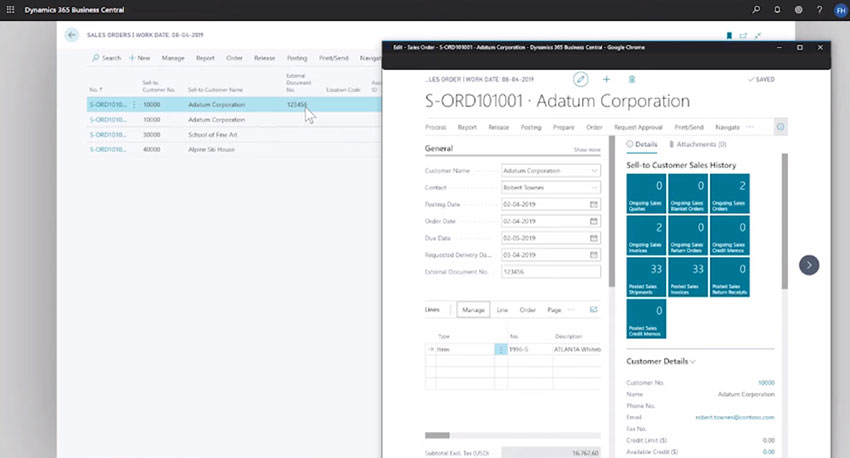Screen dimensions: 850x458
Task: Select School of Fine Art row
Action: tap(234, 134)
